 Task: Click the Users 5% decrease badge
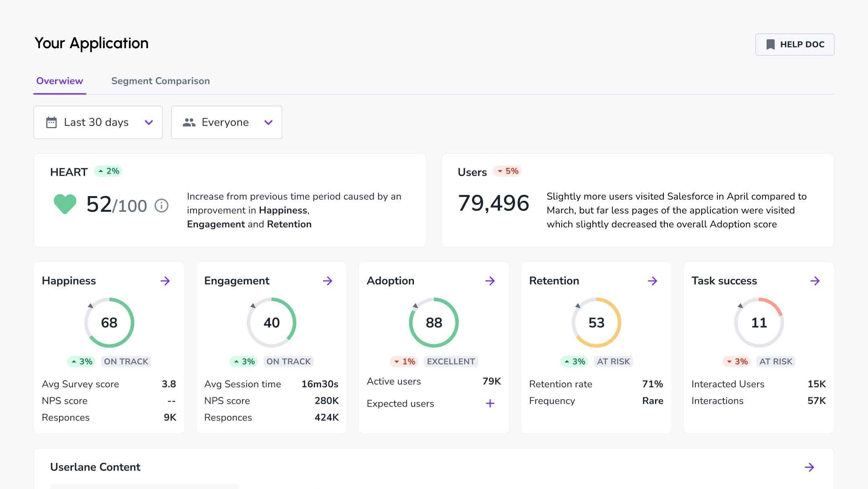coord(508,171)
